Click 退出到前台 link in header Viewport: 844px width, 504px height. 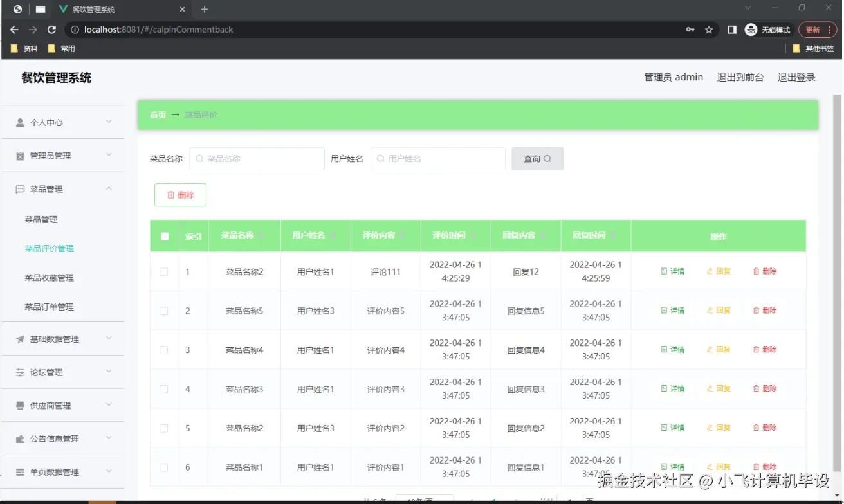(x=740, y=77)
